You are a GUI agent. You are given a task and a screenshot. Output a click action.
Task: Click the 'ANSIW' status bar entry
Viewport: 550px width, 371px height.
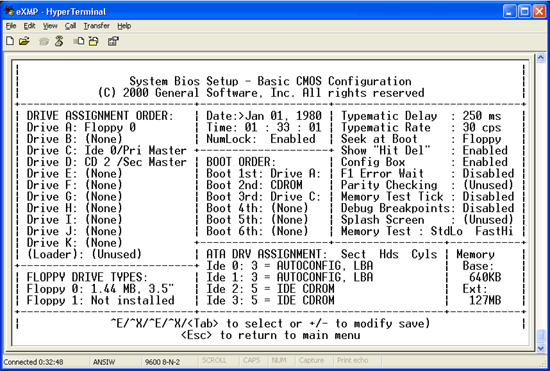click(104, 362)
